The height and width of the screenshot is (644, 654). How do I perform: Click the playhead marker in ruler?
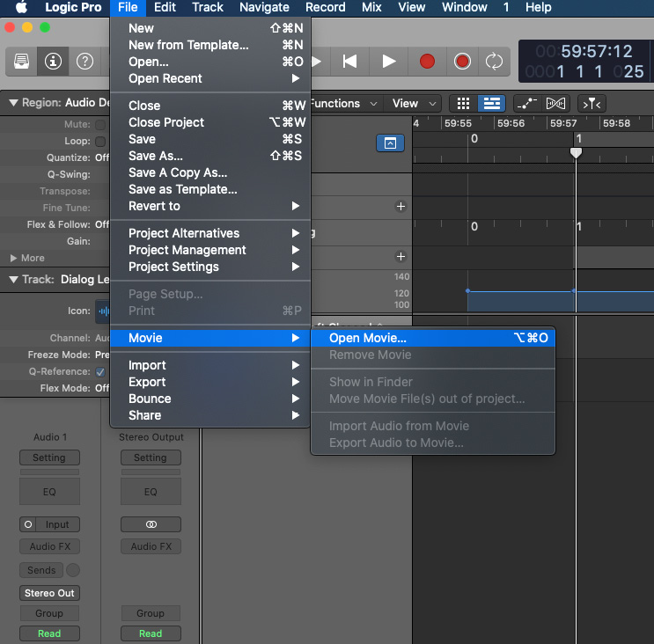[576, 152]
